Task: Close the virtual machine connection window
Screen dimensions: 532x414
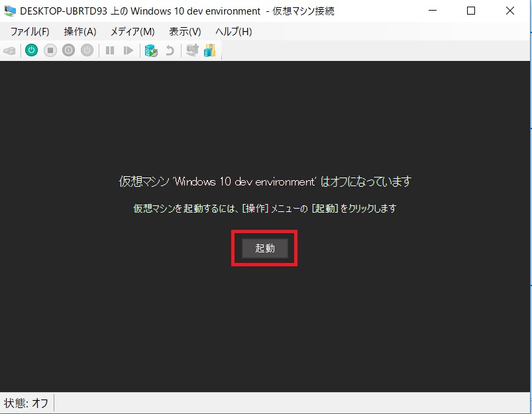Action: pos(510,11)
